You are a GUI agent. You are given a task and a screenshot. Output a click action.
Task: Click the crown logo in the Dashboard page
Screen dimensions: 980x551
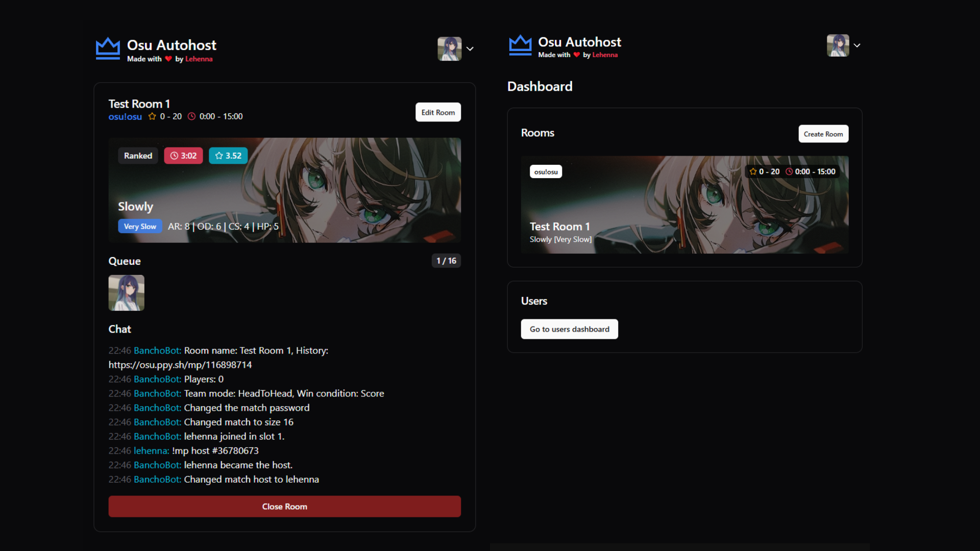point(520,45)
